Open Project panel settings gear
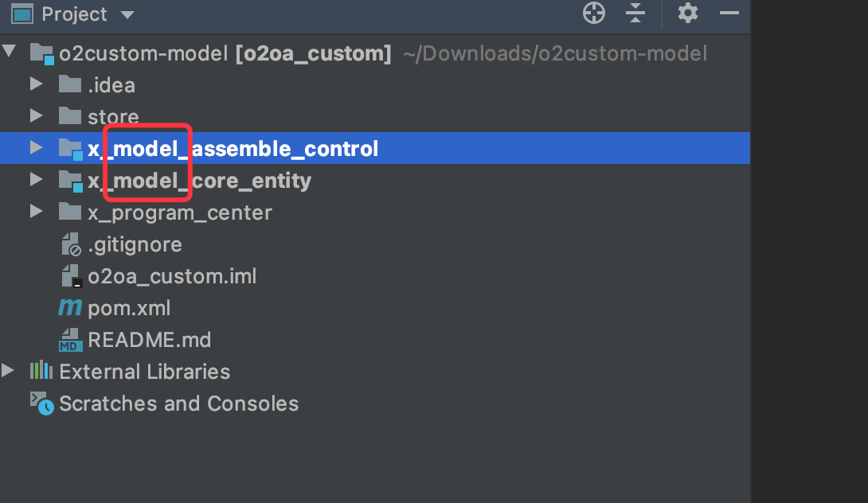Screen dimensions: 868x503 coord(687,13)
